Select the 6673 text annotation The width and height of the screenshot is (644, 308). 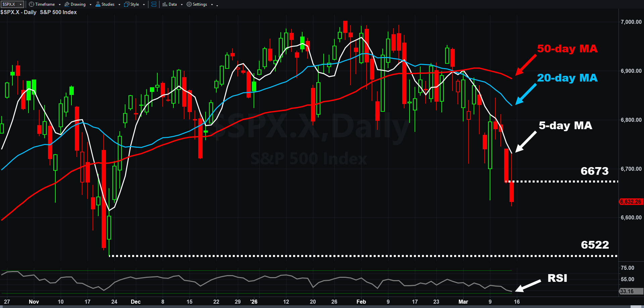click(594, 171)
